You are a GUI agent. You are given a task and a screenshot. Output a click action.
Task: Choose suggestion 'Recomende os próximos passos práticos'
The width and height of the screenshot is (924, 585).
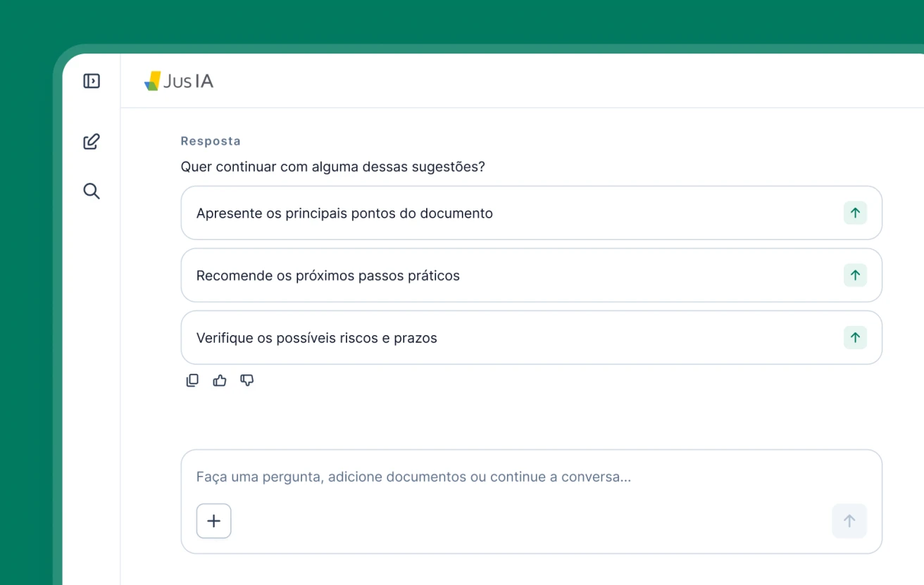(327, 275)
